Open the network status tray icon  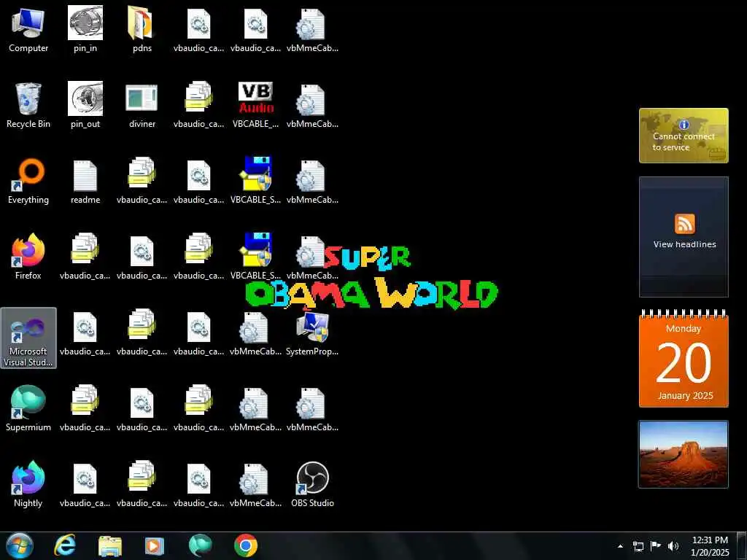click(638, 546)
